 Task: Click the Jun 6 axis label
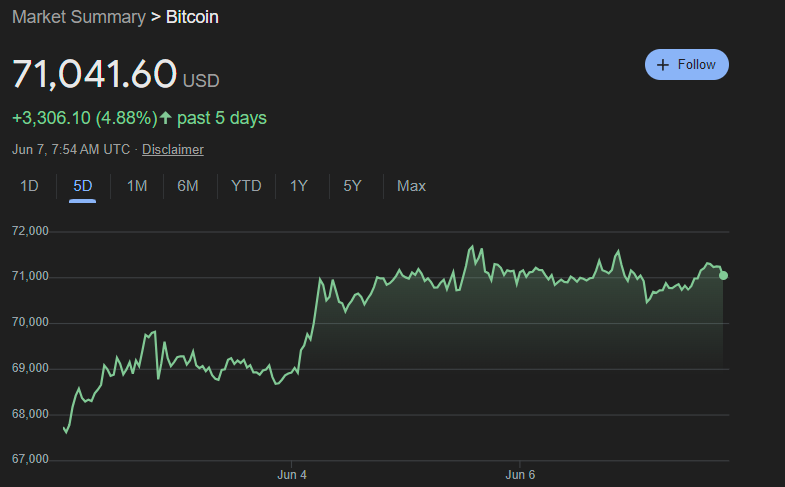point(520,474)
